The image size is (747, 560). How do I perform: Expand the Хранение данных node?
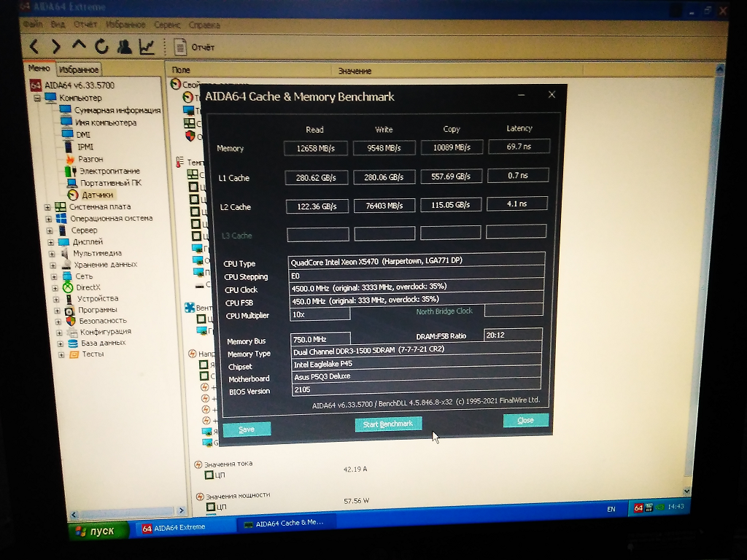coord(53,265)
